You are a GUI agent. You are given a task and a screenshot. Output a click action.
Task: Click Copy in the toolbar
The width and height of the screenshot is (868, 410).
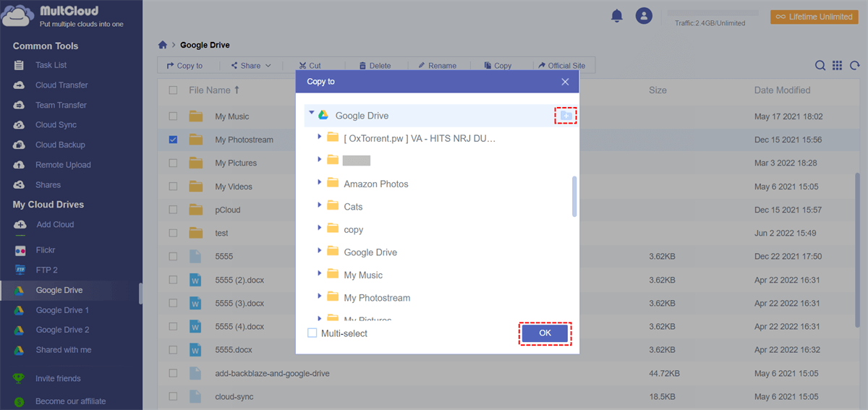click(498, 66)
